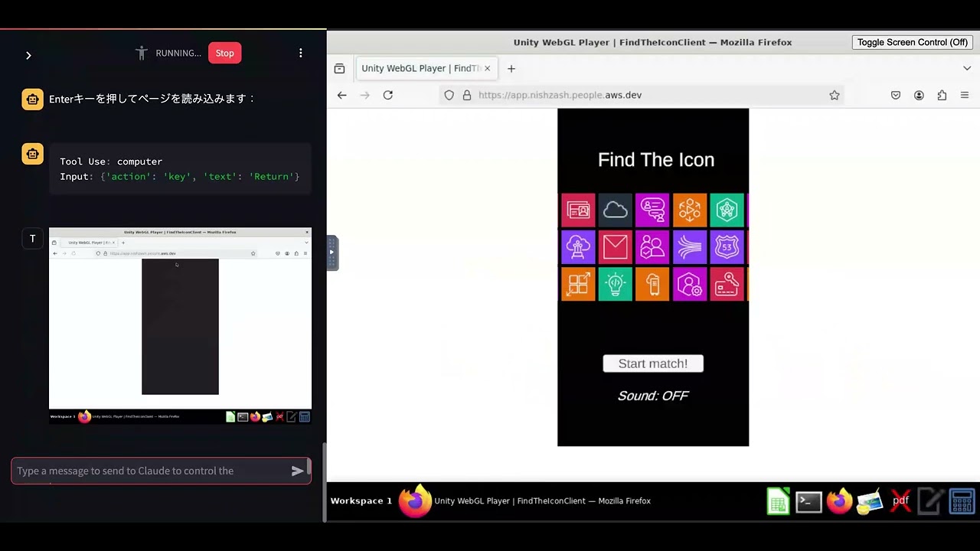Viewport: 980px width, 551px height.
Task: Click the Route 53 shield tile
Action: 727,246
